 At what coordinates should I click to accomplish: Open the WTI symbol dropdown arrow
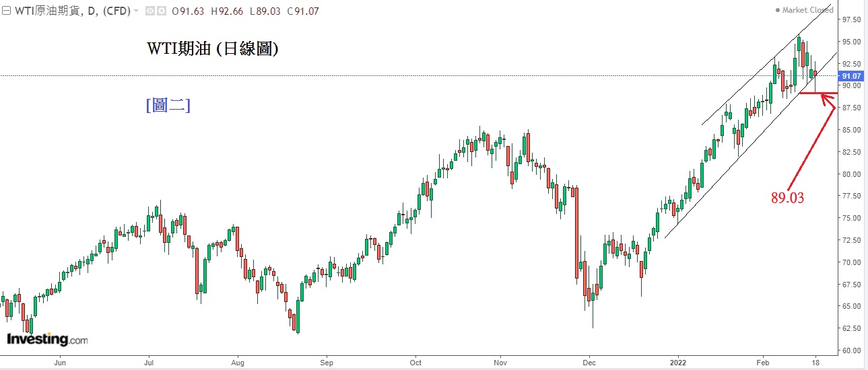click(137, 11)
